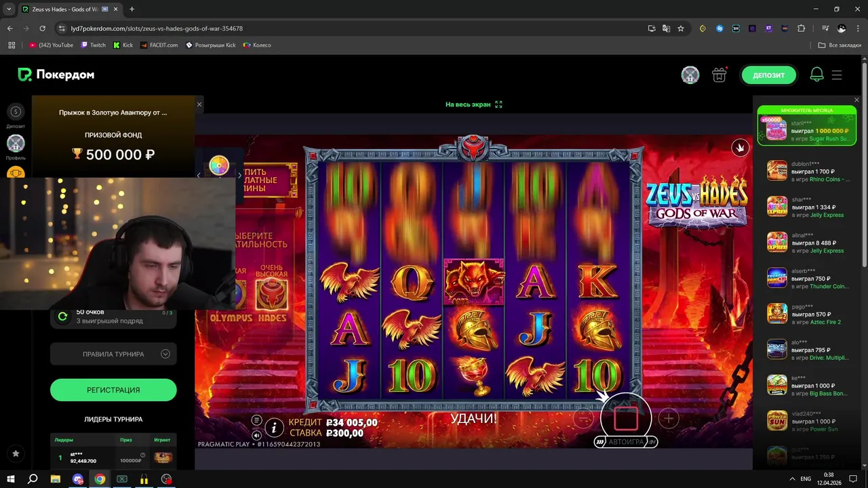Open the 'Все закладки' folder
Screen dimensions: 868x488
point(840,45)
